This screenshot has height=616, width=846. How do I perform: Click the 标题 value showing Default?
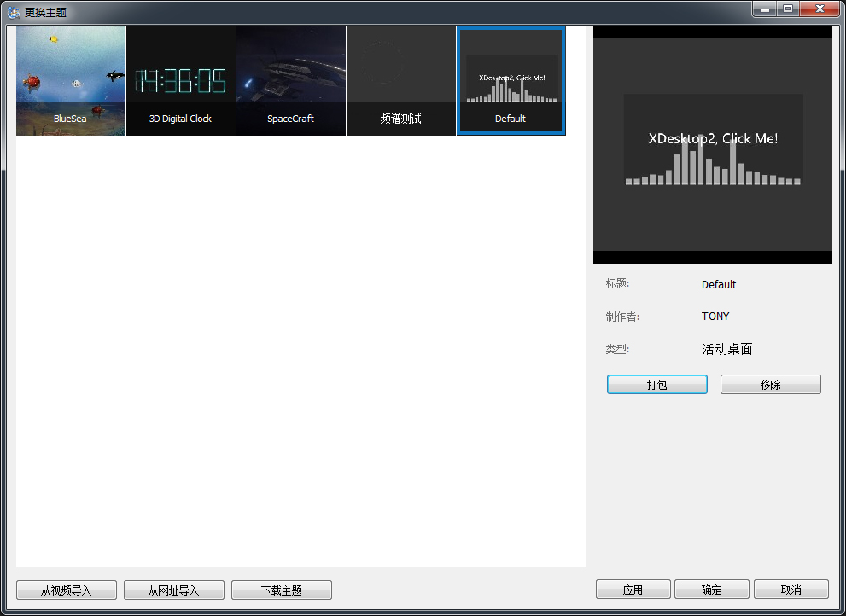tap(718, 284)
